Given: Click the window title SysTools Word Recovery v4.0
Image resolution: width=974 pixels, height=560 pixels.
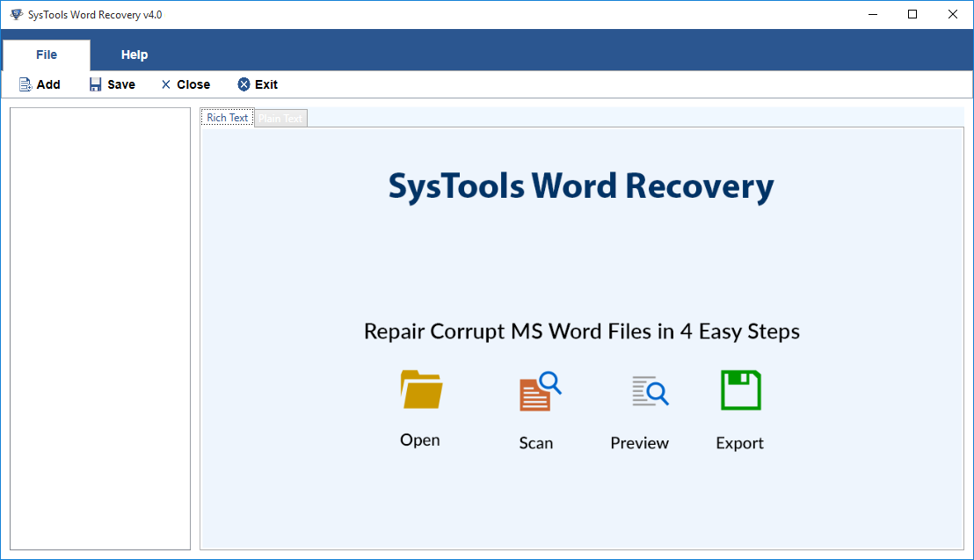Looking at the screenshot, I should click(95, 14).
